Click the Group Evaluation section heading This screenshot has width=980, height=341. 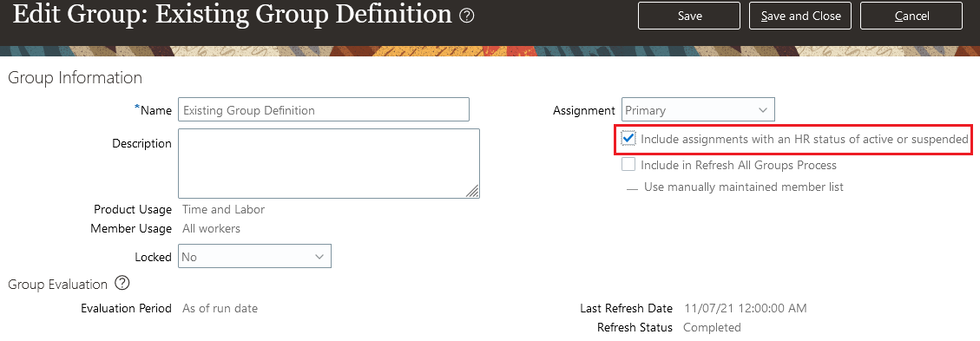58,285
